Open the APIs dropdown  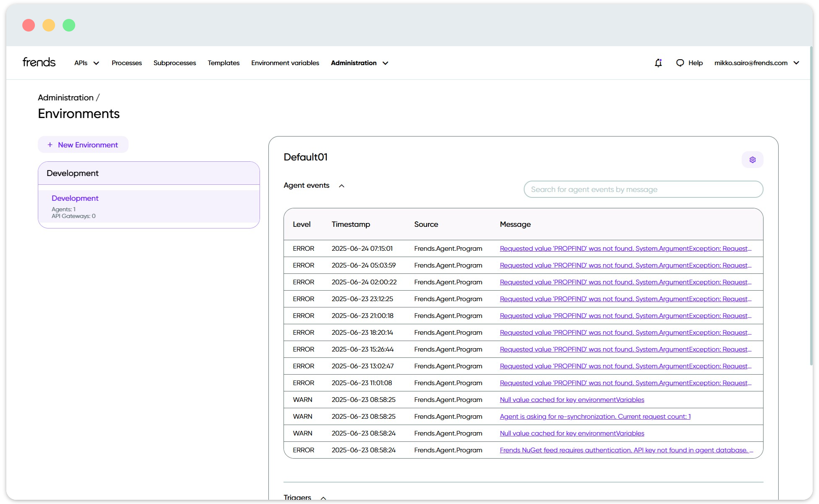pyautogui.click(x=86, y=63)
